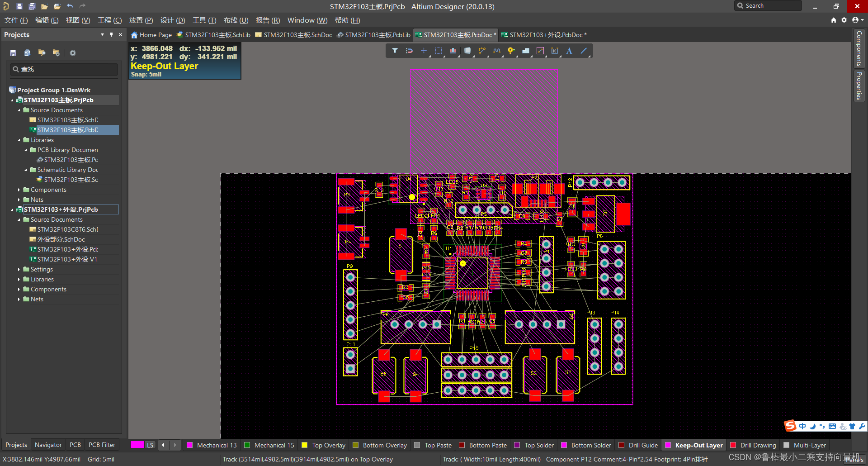Click the project options folder-gear icon
The width and height of the screenshot is (868, 466).
tap(56, 53)
